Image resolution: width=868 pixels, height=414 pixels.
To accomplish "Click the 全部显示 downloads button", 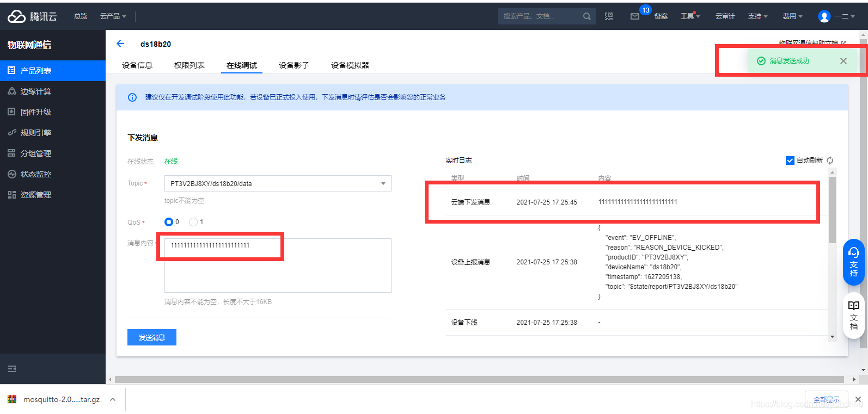I will click(827, 399).
